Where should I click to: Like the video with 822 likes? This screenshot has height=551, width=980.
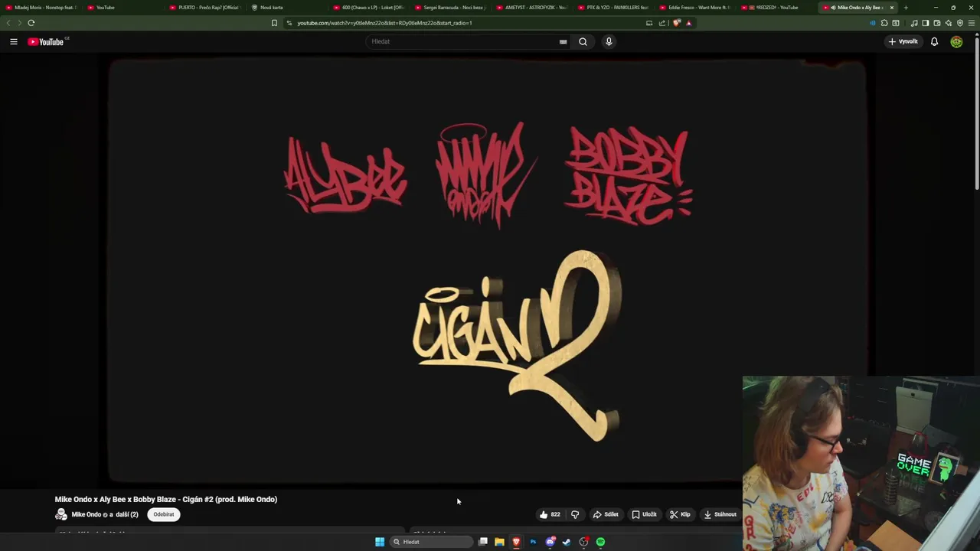pos(550,514)
